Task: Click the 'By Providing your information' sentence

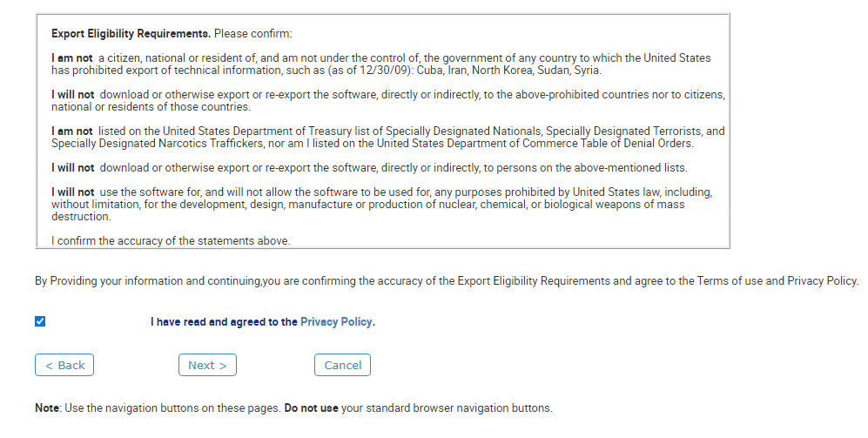Action: tap(447, 280)
